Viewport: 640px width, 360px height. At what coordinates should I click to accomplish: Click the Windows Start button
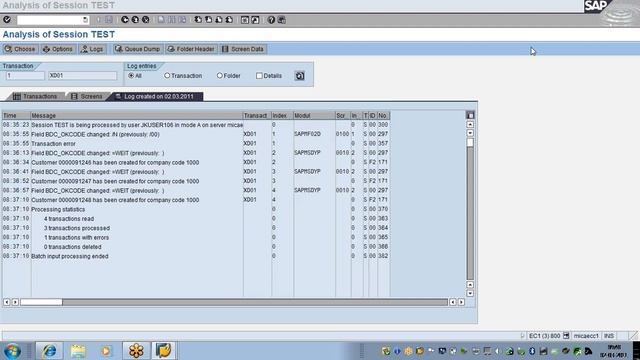pos(13,351)
